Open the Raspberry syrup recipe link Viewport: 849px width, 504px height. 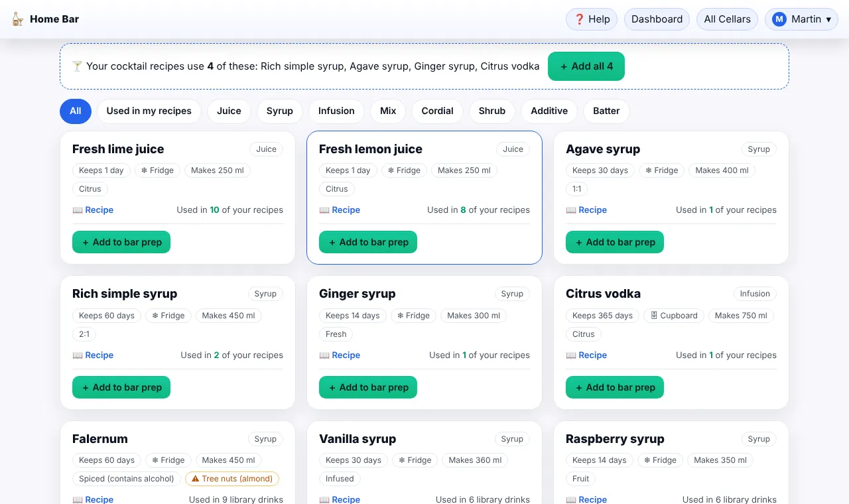[x=586, y=499]
